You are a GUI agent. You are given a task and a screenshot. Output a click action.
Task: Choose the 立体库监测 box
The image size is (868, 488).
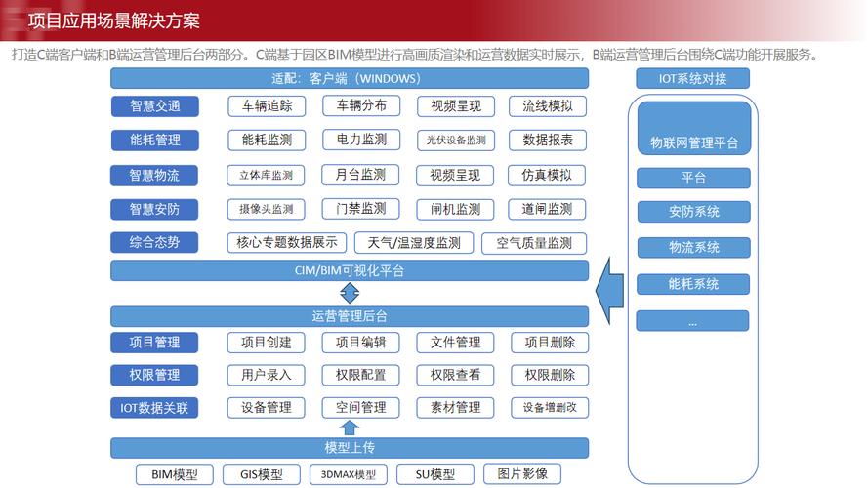(267, 176)
